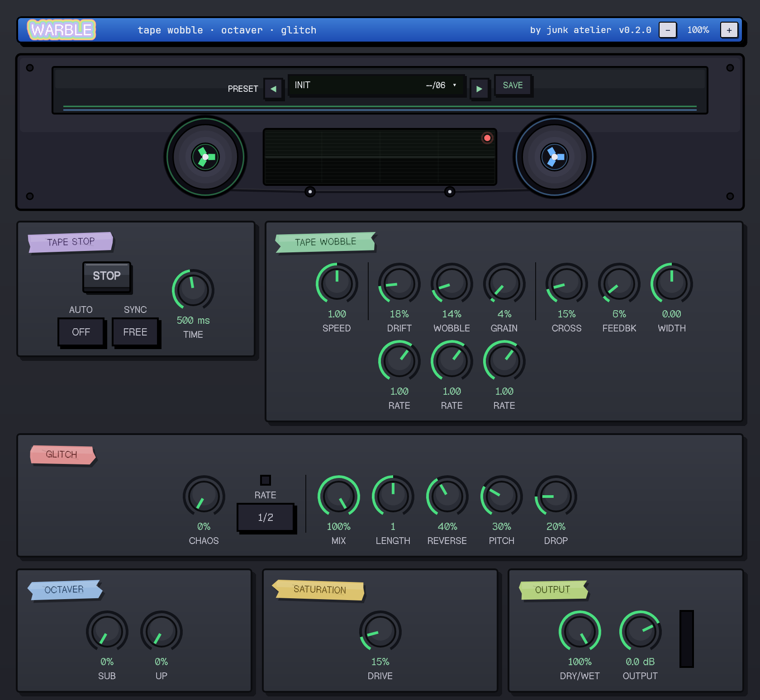
Task: Click the blue right tape reel
Action: tap(554, 157)
